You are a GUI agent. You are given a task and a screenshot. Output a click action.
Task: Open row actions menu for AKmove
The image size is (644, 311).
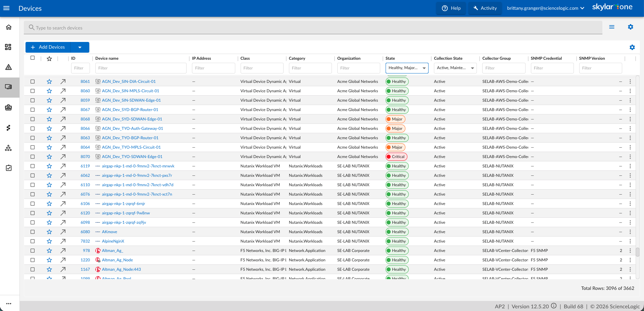coord(630,232)
